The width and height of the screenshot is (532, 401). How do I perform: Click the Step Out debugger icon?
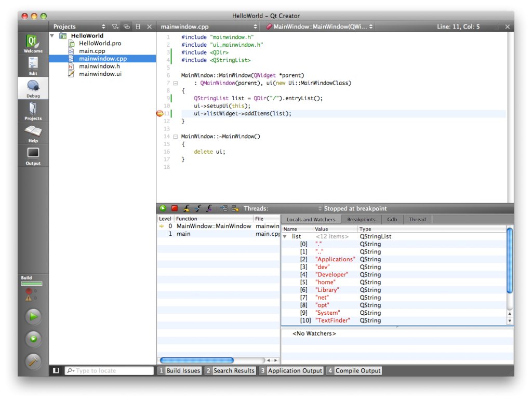coord(209,208)
